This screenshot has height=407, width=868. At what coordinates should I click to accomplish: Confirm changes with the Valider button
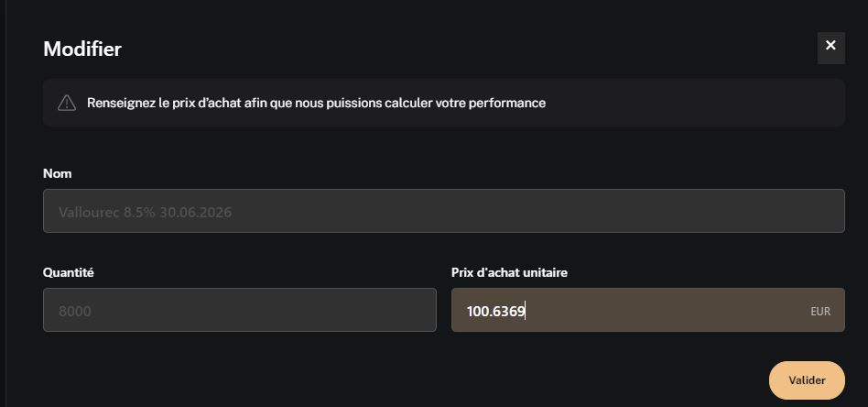(x=807, y=380)
